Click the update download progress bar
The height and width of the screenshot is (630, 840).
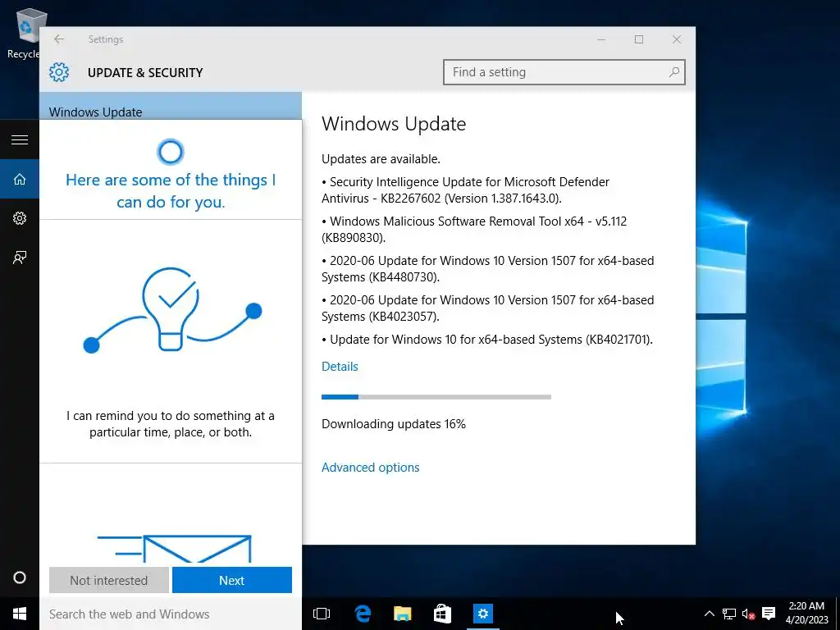tap(436, 397)
